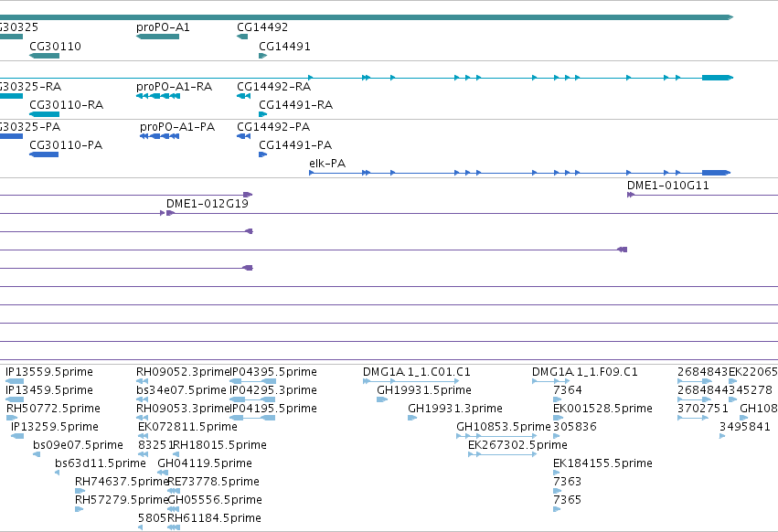The height and width of the screenshot is (532, 778).
Task: Select the proPO-A1-RA transcript
Action: (x=158, y=96)
